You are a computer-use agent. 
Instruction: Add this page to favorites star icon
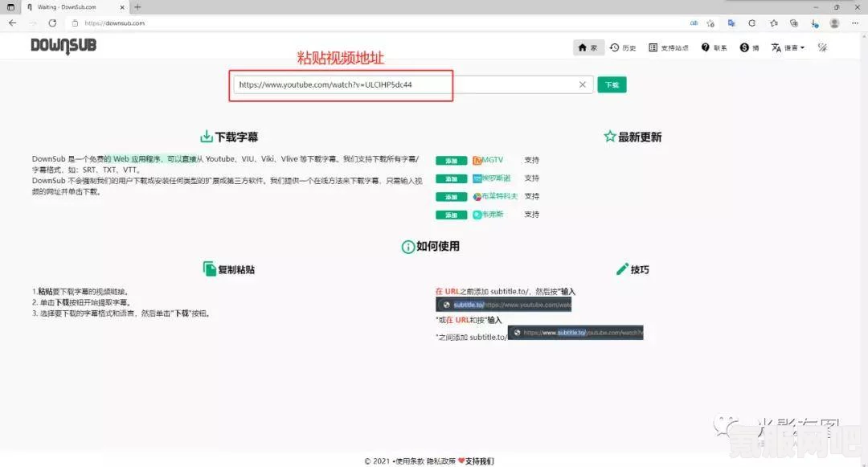click(710, 23)
